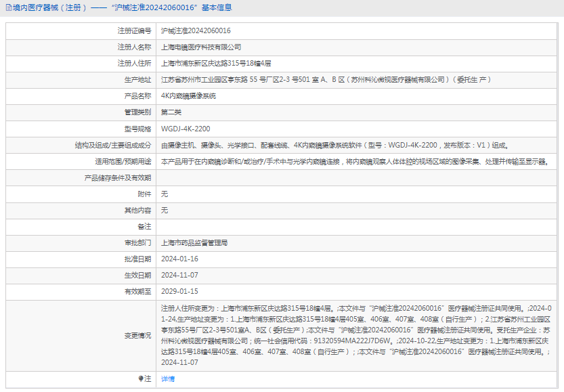Select the 无 value in the 附件 row
This screenshot has height=392, width=564.
(165, 194)
